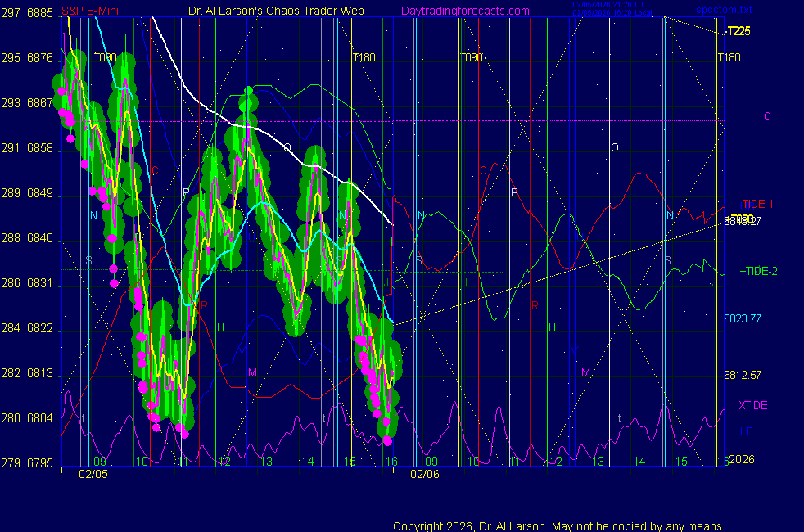Click the magenta C label outside chart's right edge
The width and height of the screenshot is (804, 532).
[767, 116]
